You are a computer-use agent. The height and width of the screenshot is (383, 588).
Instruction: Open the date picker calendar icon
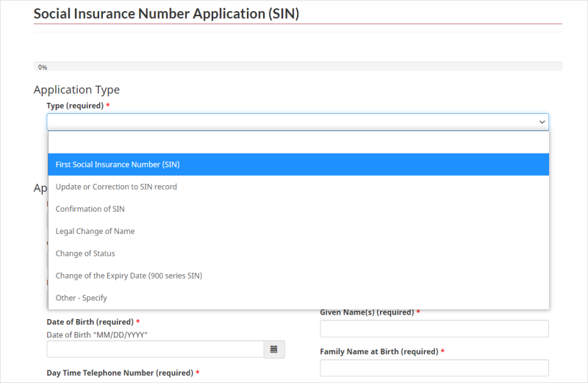pyautogui.click(x=273, y=349)
